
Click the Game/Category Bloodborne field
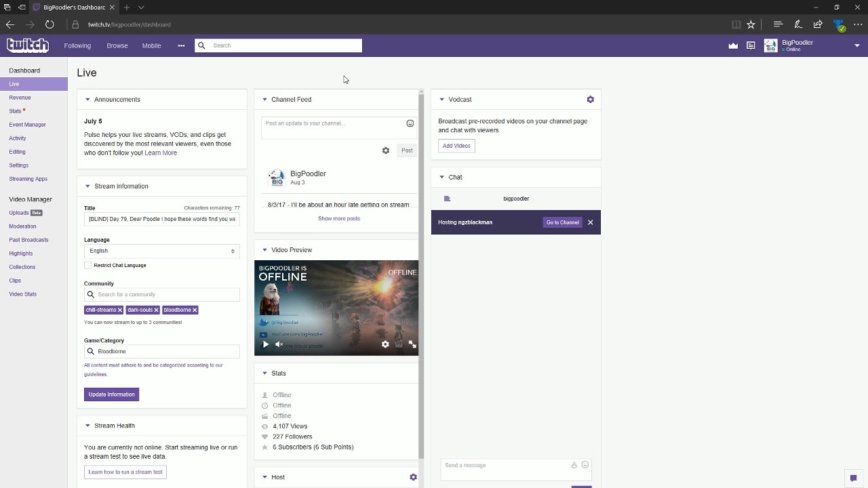[x=161, y=351]
